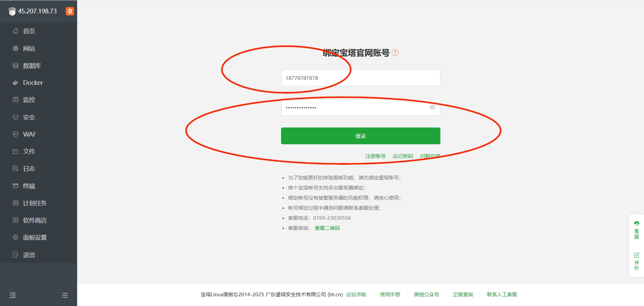This screenshot has width=644, height=306.
Task: Click the Docker whale icon
Action: pyautogui.click(x=15, y=83)
